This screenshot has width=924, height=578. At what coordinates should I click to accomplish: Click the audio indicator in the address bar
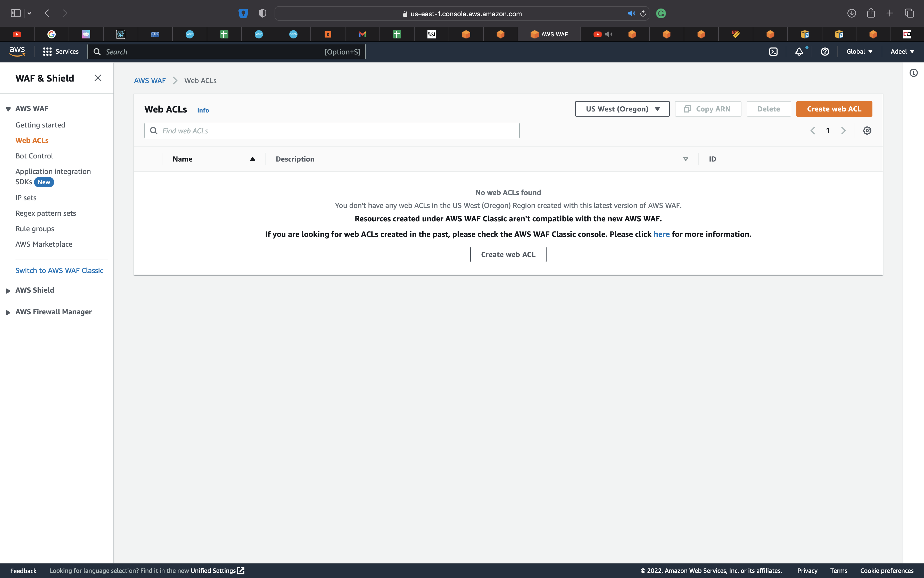tap(632, 13)
